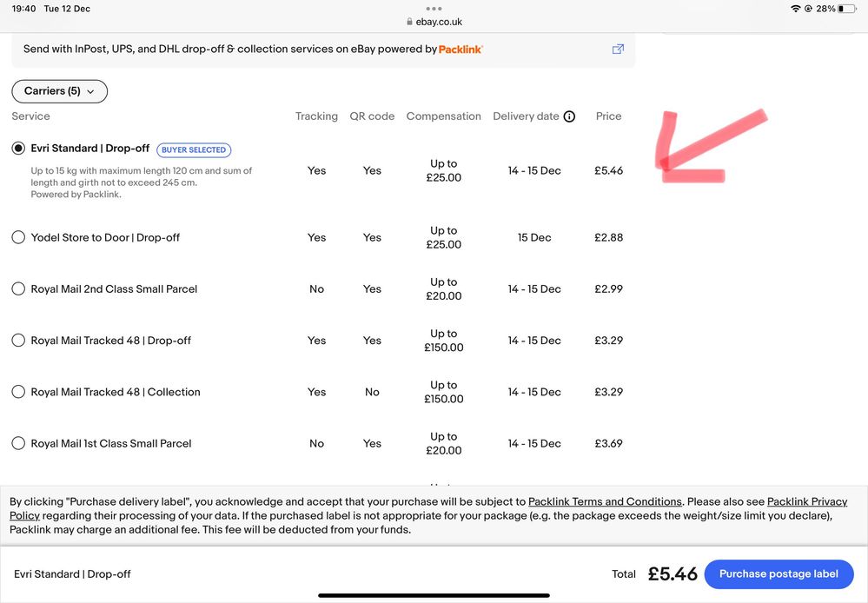Choose Royal Mail 2nd Class Small Parcel

18,288
